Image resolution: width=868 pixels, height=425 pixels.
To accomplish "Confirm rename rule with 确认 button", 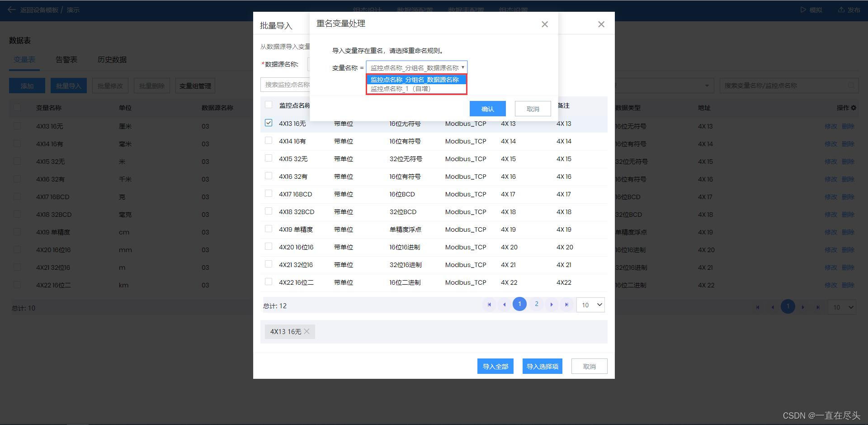I will [488, 109].
